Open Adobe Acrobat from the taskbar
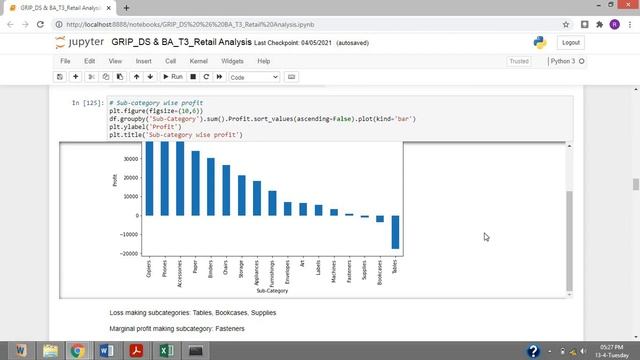The image size is (640, 360). tap(136, 351)
